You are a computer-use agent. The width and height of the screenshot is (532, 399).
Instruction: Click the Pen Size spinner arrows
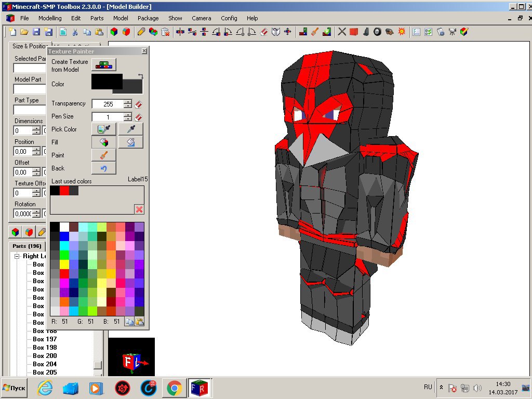[x=128, y=117]
